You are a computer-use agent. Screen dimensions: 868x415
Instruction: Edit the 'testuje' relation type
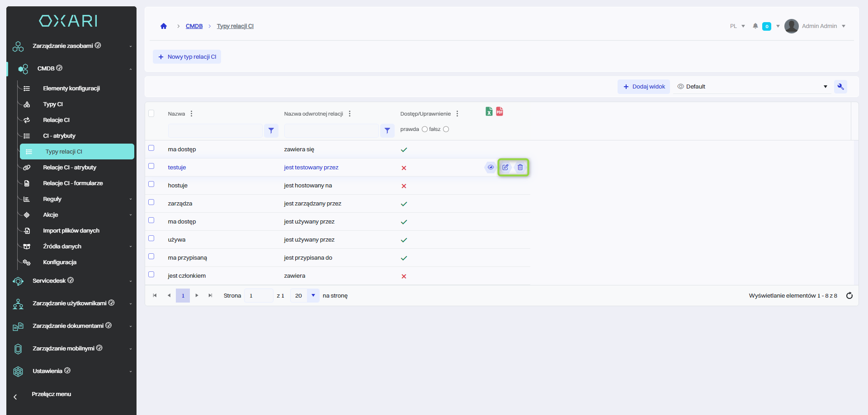[505, 168]
